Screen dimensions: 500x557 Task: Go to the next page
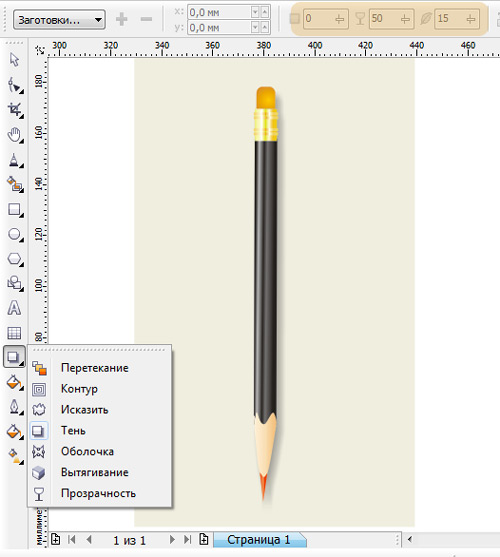tap(172, 540)
